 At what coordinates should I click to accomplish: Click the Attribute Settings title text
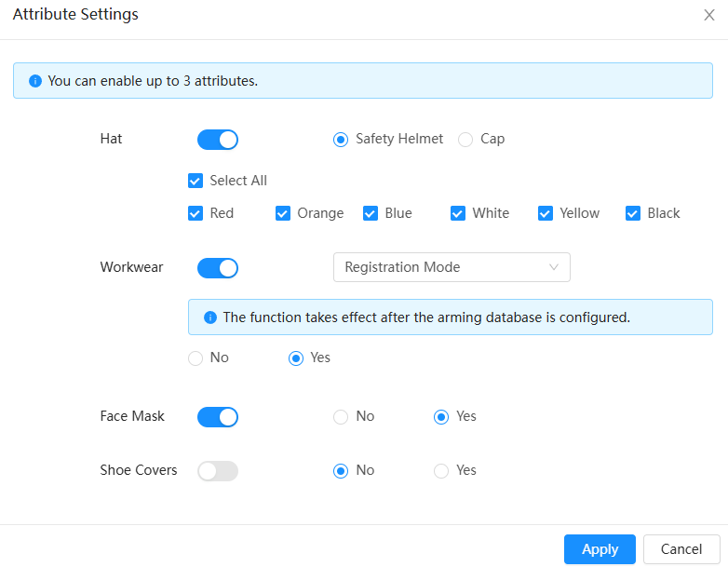point(75,14)
